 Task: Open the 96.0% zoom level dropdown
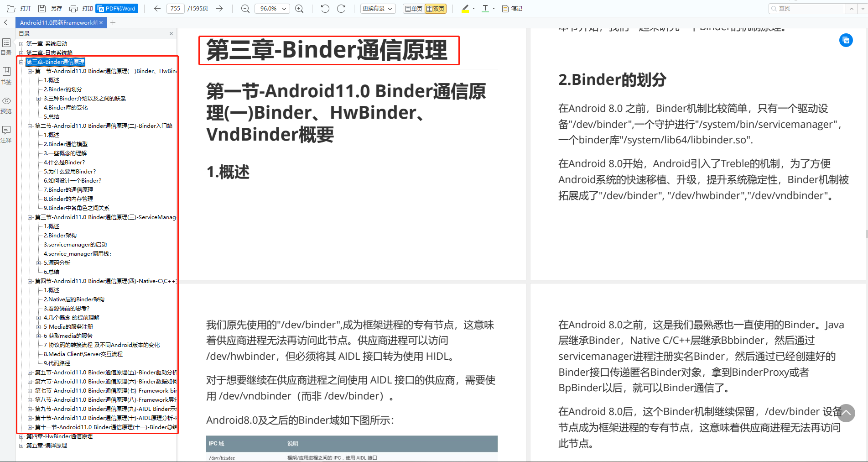pyautogui.click(x=272, y=8)
